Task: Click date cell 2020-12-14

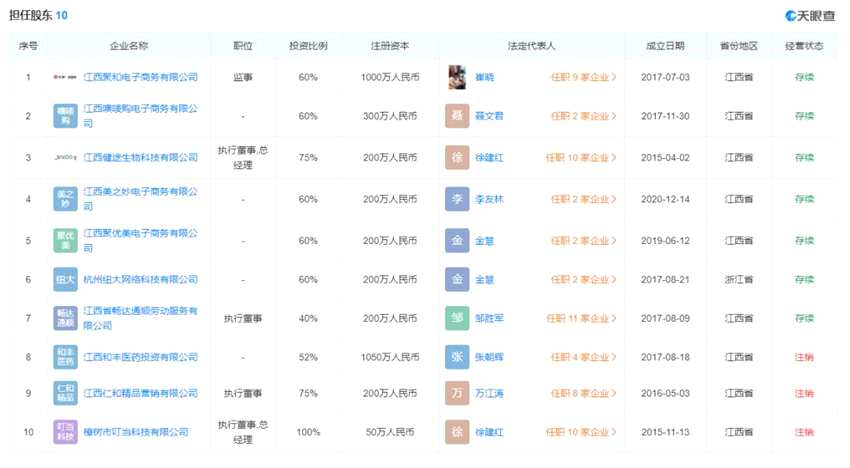Action: click(665, 199)
